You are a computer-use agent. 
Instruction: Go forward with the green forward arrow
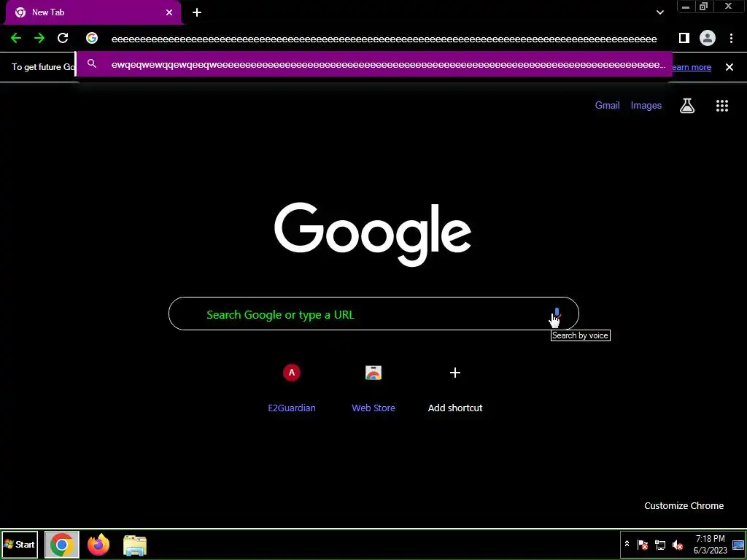click(x=39, y=38)
